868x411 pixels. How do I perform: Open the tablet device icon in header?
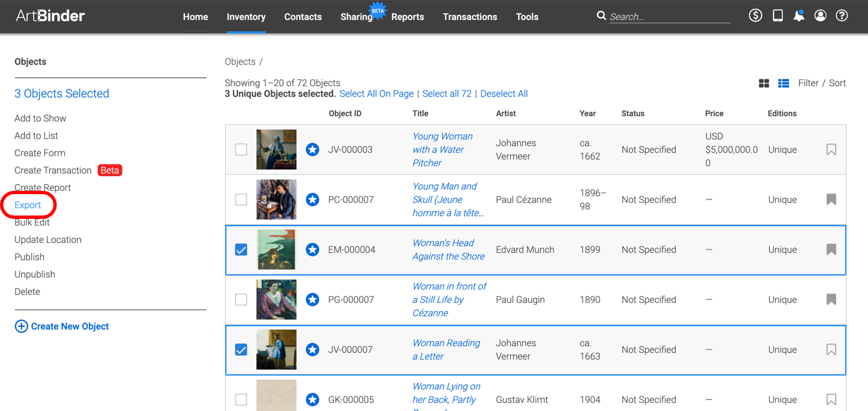[777, 15]
